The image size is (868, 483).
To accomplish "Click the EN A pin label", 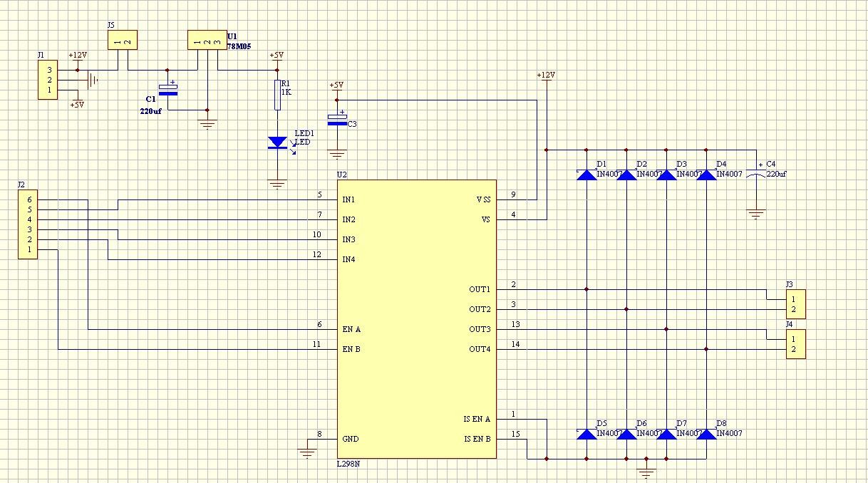I will coord(351,330).
